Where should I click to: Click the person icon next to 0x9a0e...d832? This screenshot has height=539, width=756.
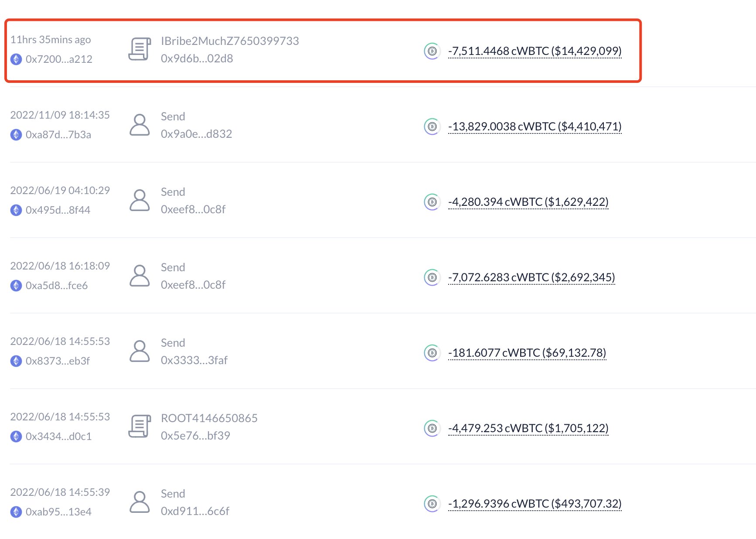click(x=140, y=125)
